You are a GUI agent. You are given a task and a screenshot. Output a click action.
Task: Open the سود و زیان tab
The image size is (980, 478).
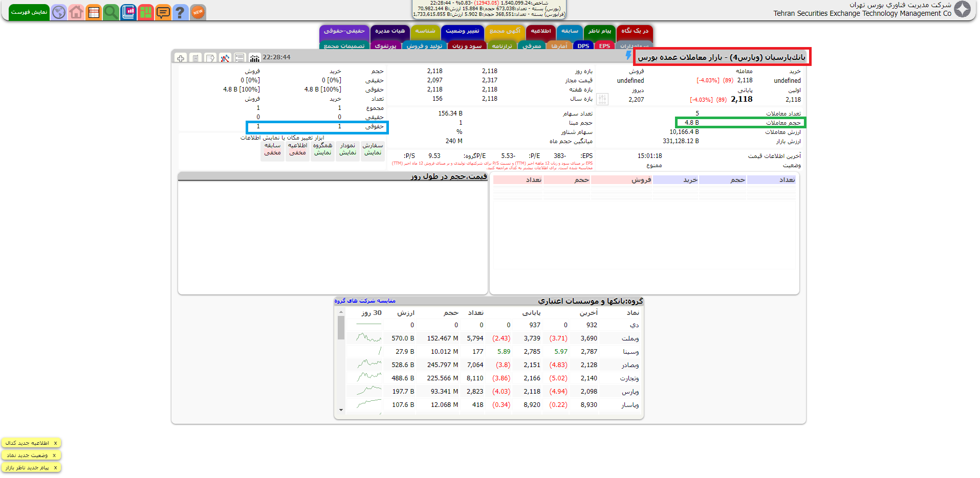467,46
